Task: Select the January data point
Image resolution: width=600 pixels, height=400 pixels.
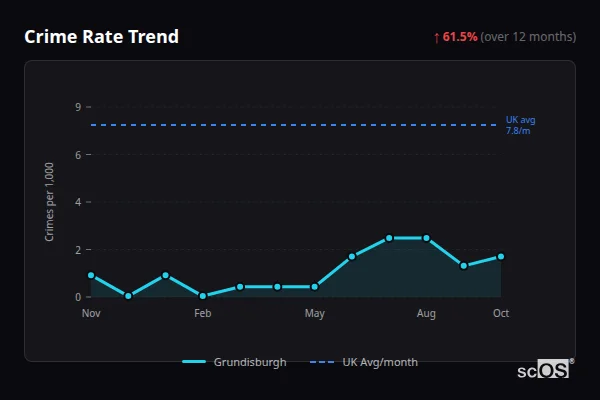Action: pyautogui.click(x=165, y=275)
